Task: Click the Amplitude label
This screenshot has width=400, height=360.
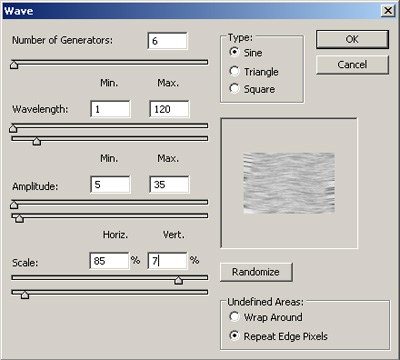Action: coord(35,186)
